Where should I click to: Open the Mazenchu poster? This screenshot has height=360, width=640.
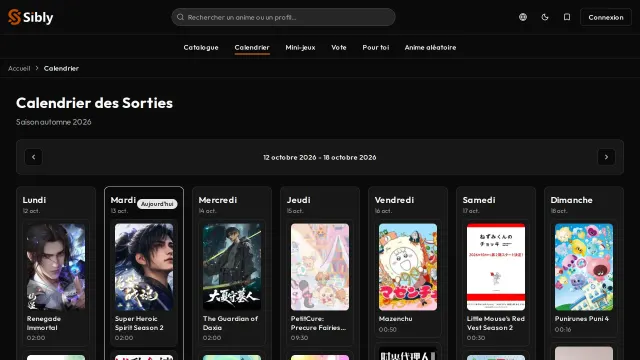[408, 267]
